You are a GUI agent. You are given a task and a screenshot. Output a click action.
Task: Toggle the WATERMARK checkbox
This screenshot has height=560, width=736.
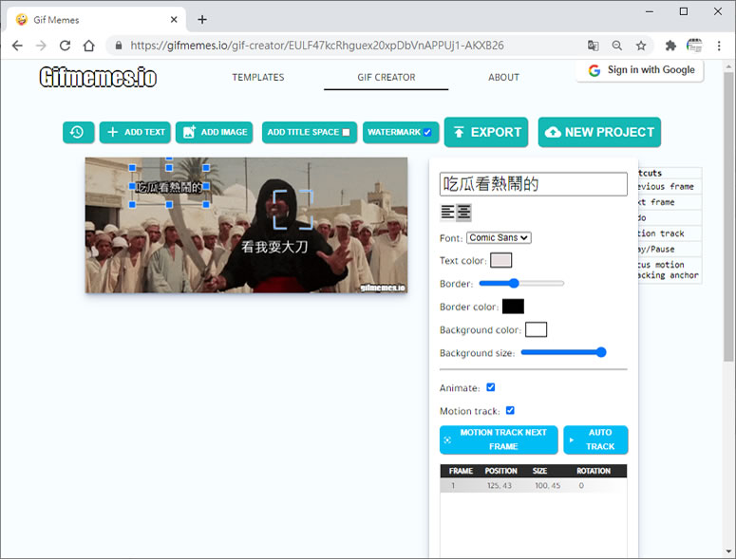tap(426, 132)
